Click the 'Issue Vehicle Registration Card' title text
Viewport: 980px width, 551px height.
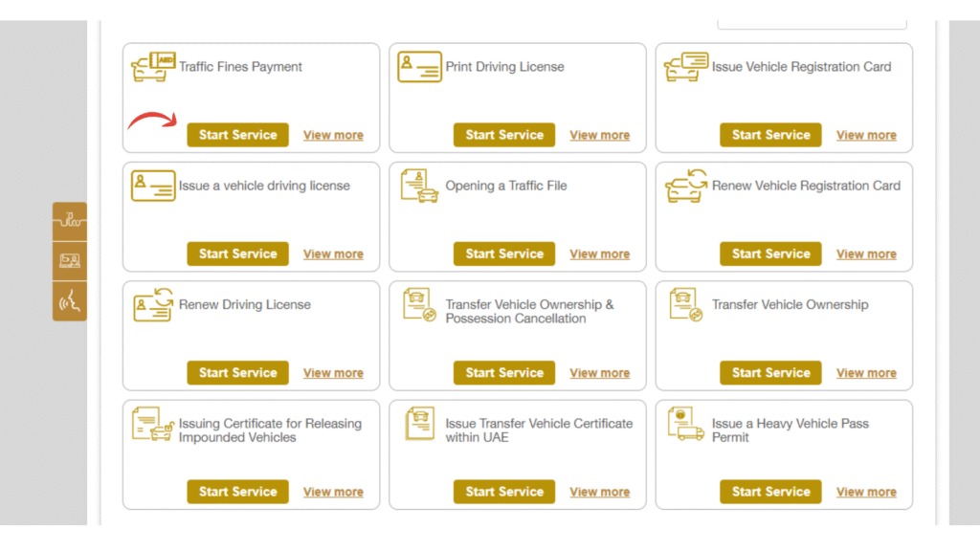(x=801, y=67)
